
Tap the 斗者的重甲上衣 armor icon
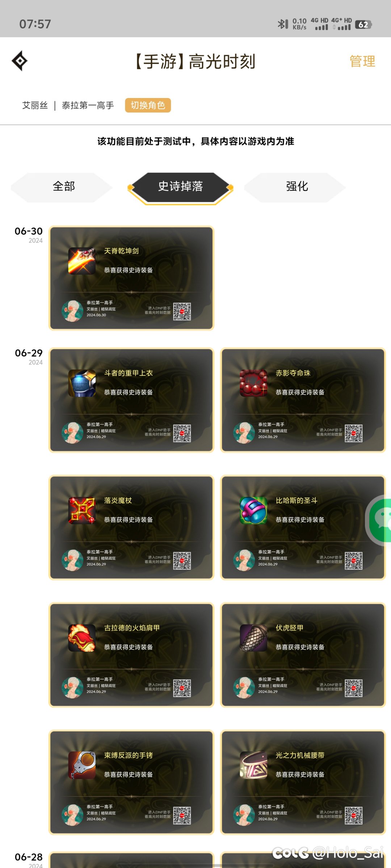(82, 383)
